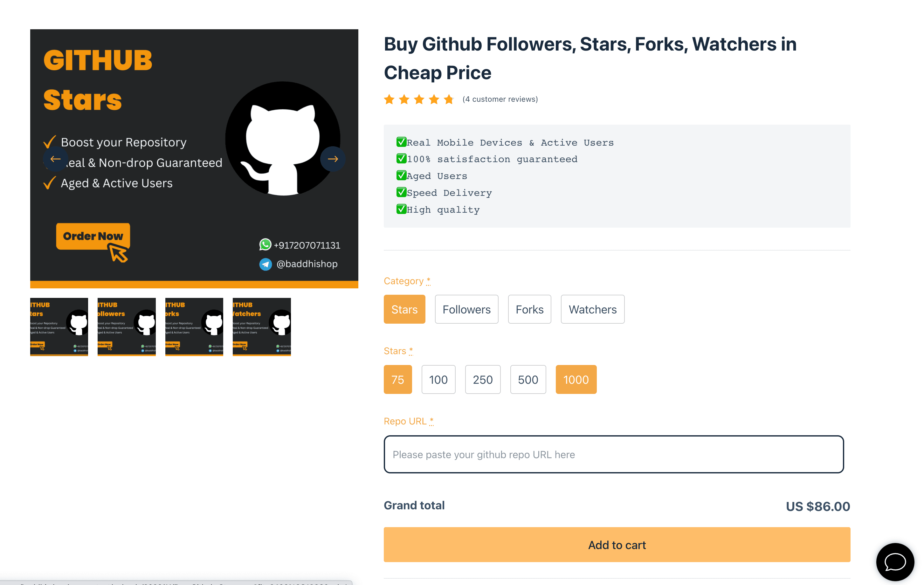Viewport: 924px width, 585px height.
Task: Go to previous product image arrow
Action: [x=56, y=159]
